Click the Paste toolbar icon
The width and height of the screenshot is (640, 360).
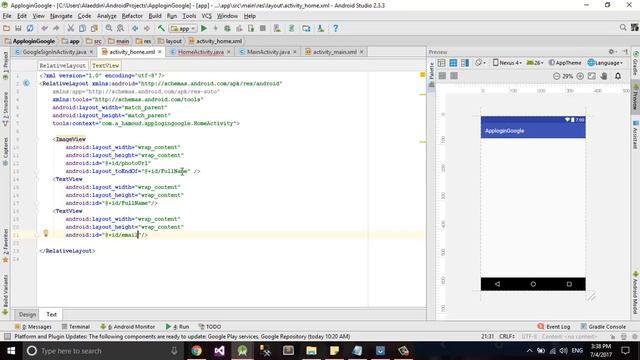[x=94, y=28]
